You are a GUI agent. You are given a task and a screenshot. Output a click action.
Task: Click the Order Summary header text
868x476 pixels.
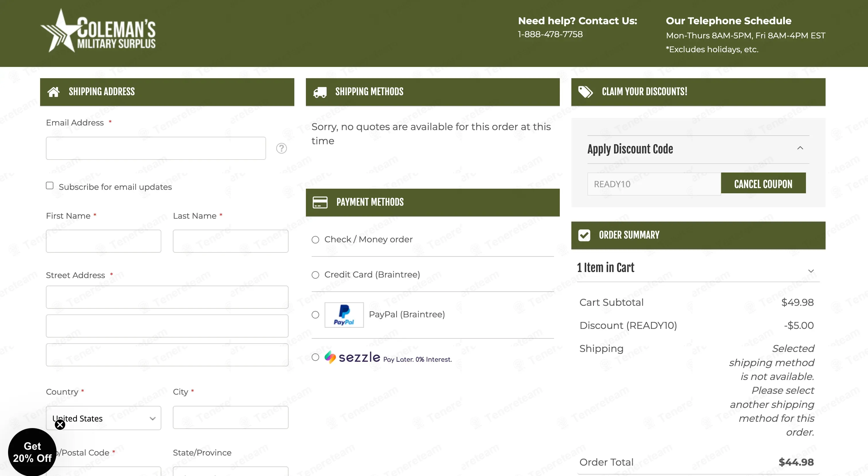[x=629, y=235]
